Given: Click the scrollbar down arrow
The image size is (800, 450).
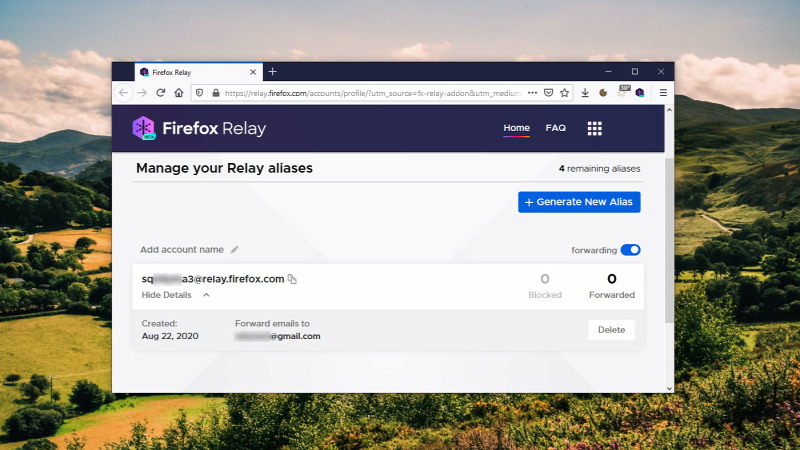Looking at the screenshot, I should point(669,388).
